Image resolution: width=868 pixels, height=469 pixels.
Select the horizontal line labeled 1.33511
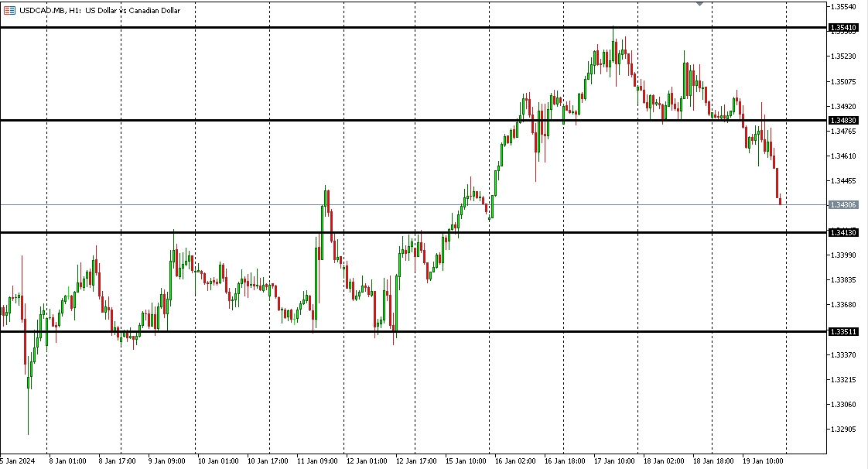(x=413, y=332)
